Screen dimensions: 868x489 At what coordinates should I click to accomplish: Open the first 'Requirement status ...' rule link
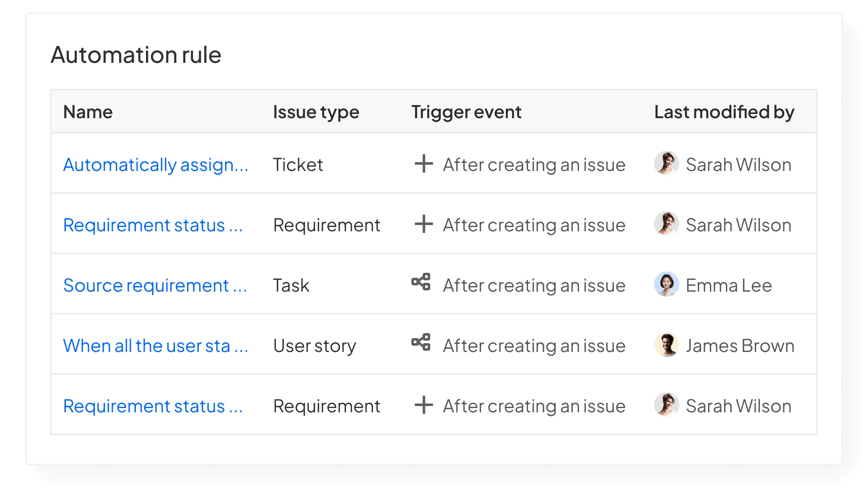point(153,225)
